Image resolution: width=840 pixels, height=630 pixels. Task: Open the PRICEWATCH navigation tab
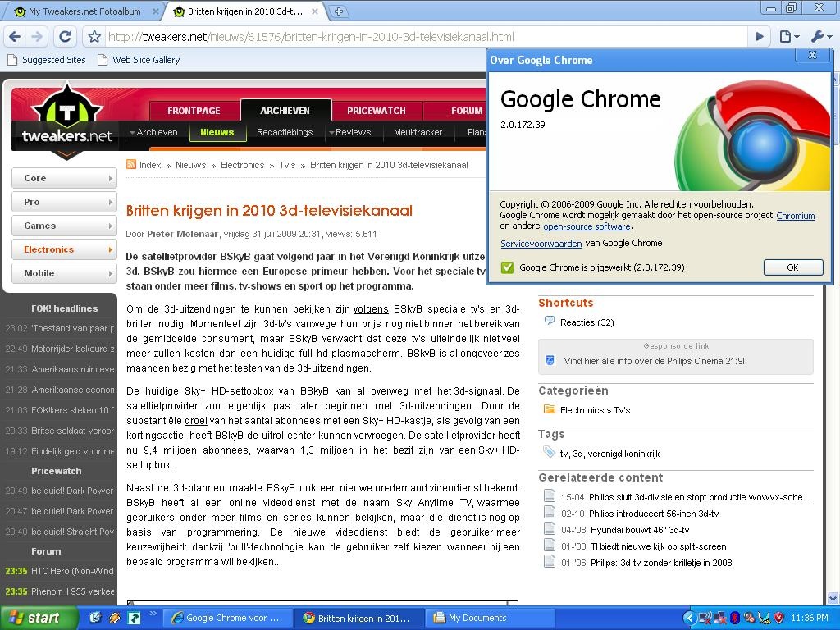point(376,111)
